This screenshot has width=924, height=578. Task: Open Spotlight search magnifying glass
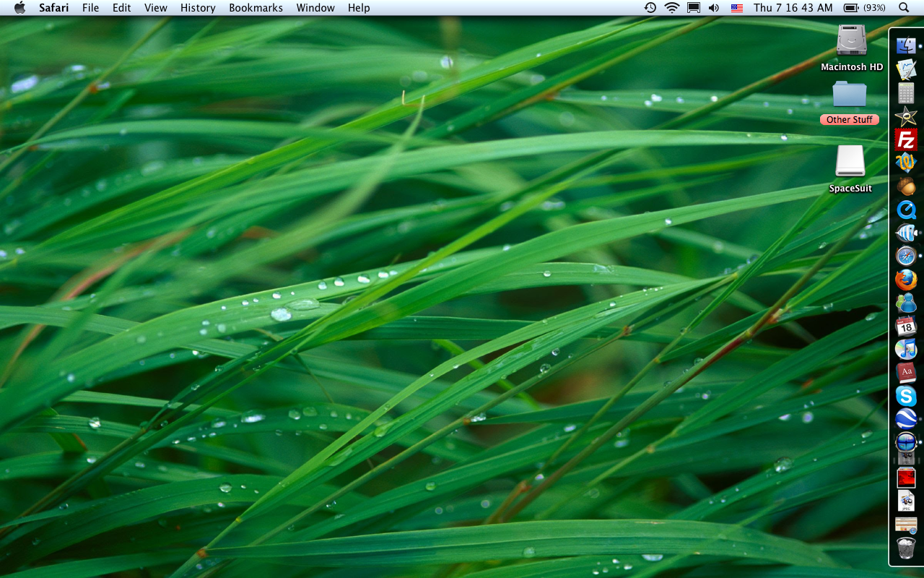pyautogui.click(x=904, y=8)
